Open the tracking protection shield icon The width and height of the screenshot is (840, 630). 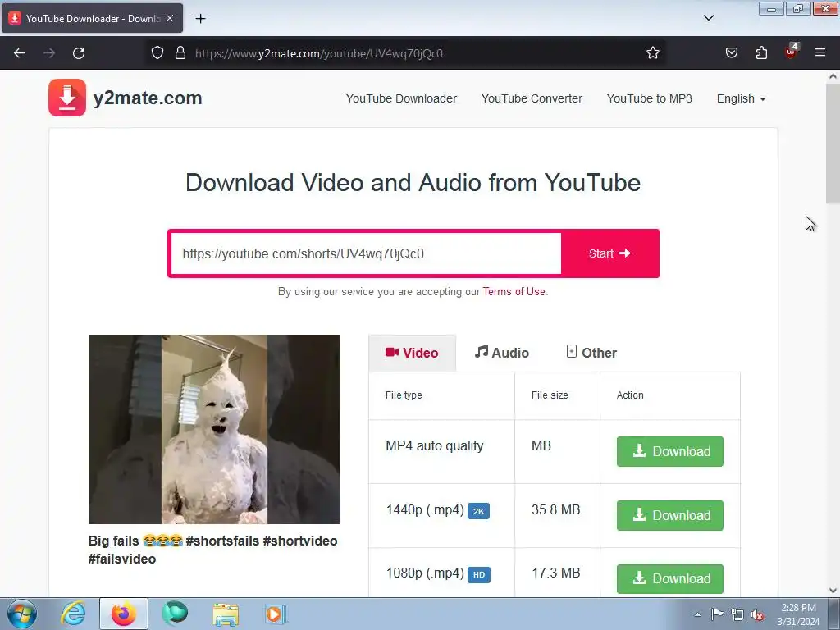pos(157,53)
